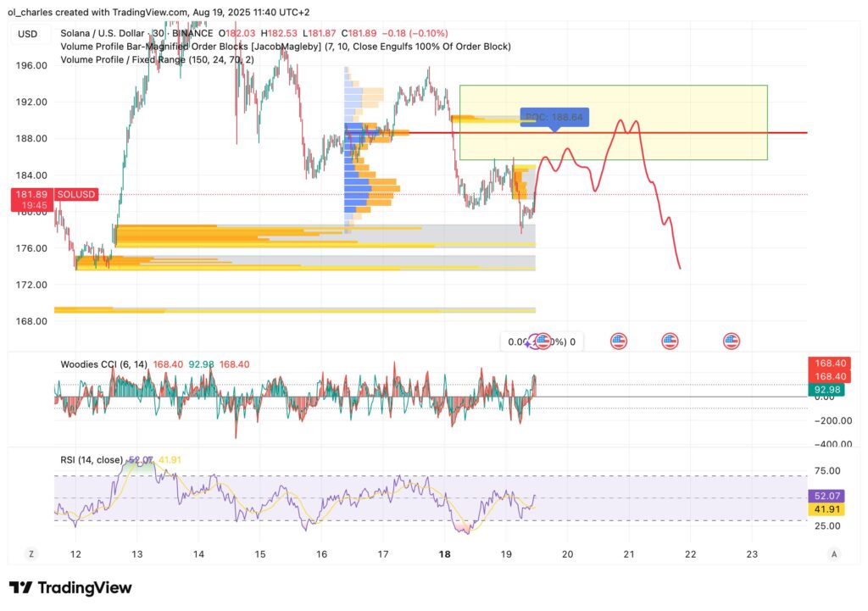The height and width of the screenshot is (611, 868).
Task: Click the bold 18 date on time axis
Action: (x=445, y=553)
